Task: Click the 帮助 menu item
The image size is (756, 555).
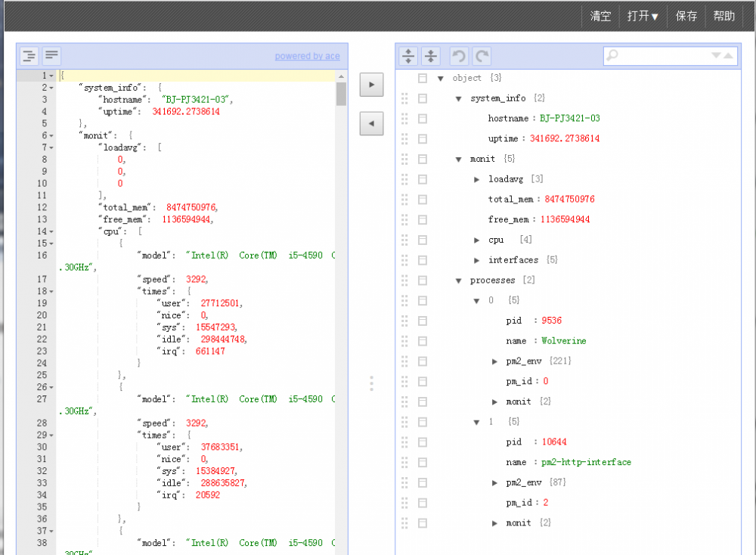Action: 723,15
